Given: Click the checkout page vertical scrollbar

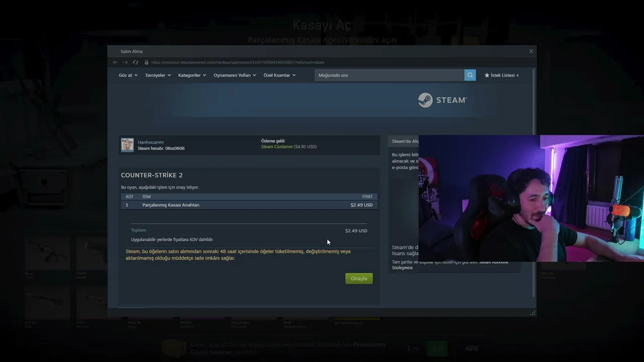Looking at the screenshot, I should pyautogui.click(x=534, y=182).
